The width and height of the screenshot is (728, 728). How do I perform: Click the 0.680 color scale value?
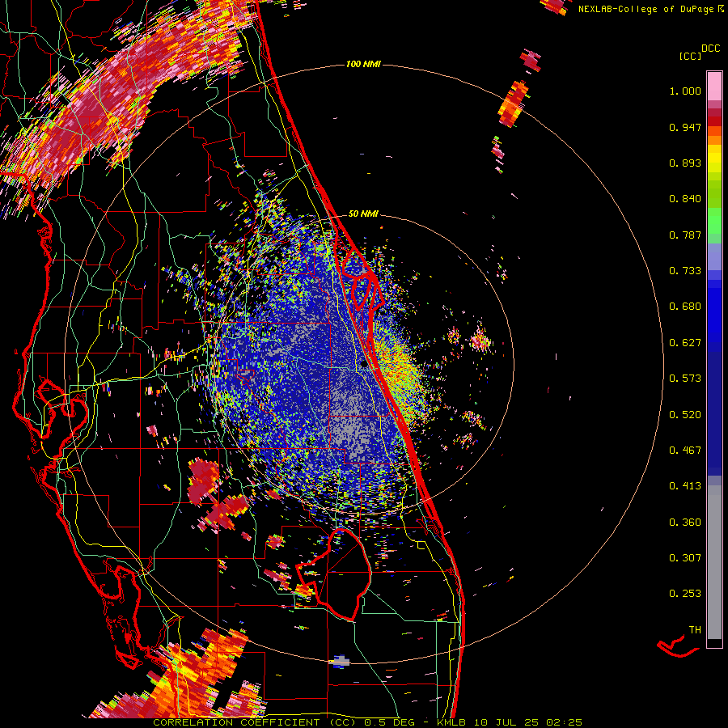pos(685,307)
